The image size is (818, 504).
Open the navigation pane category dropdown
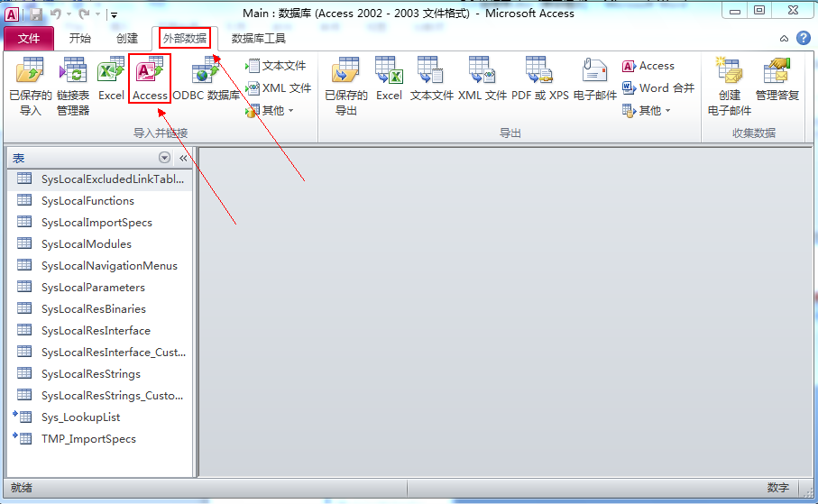[x=164, y=158]
